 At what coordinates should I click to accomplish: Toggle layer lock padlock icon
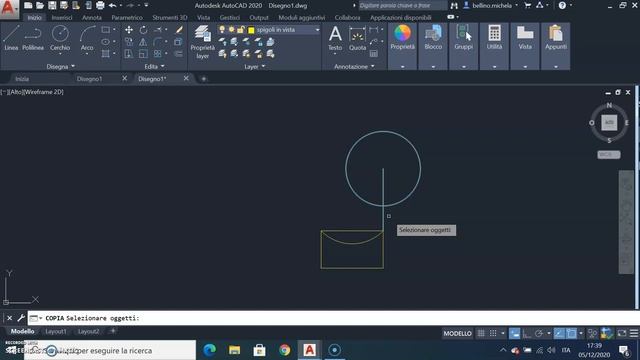(241, 29)
